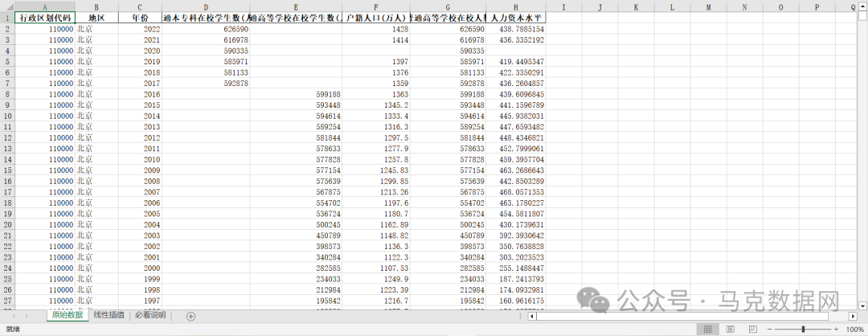Zoom in with the plus button
The width and height of the screenshot is (868, 336).
tap(836, 330)
